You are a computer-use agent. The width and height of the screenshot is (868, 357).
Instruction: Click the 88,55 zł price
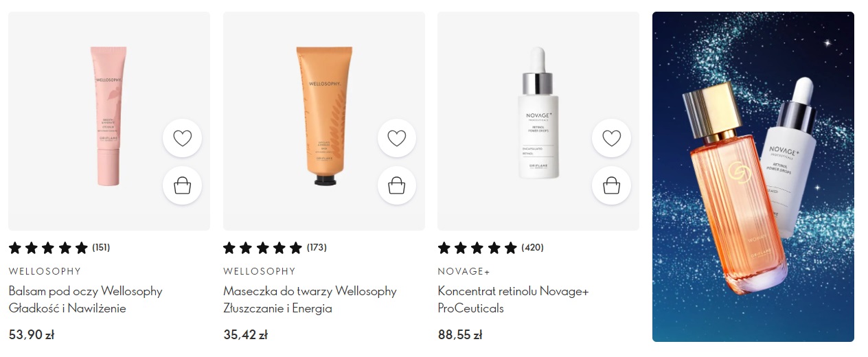(x=460, y=335)
